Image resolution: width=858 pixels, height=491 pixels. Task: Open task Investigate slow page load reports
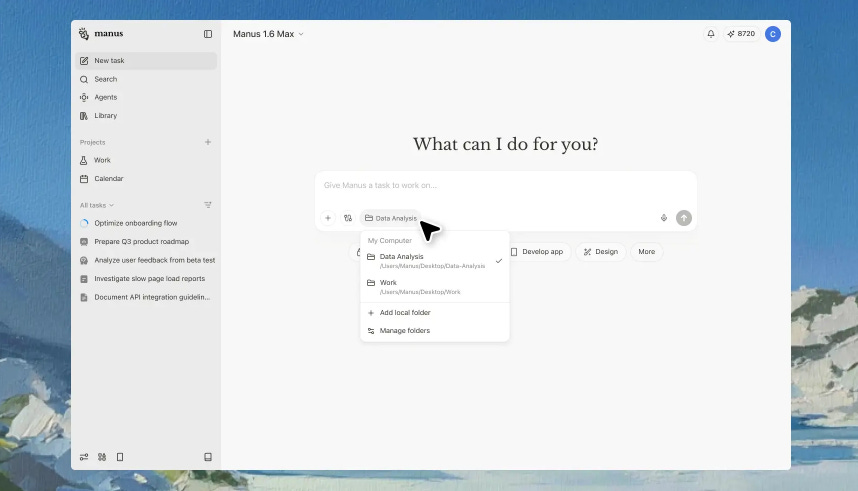click(146, 279)
